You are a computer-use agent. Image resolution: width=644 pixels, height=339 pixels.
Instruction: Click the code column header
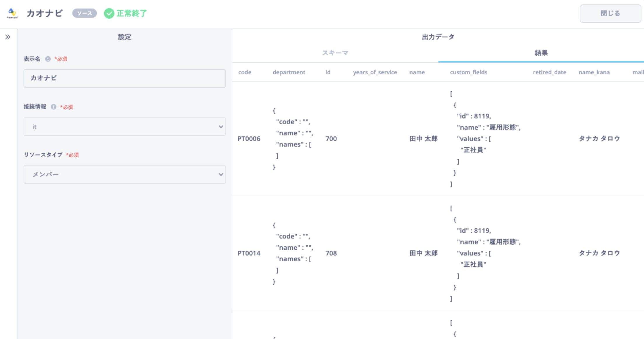pos(244,72)
